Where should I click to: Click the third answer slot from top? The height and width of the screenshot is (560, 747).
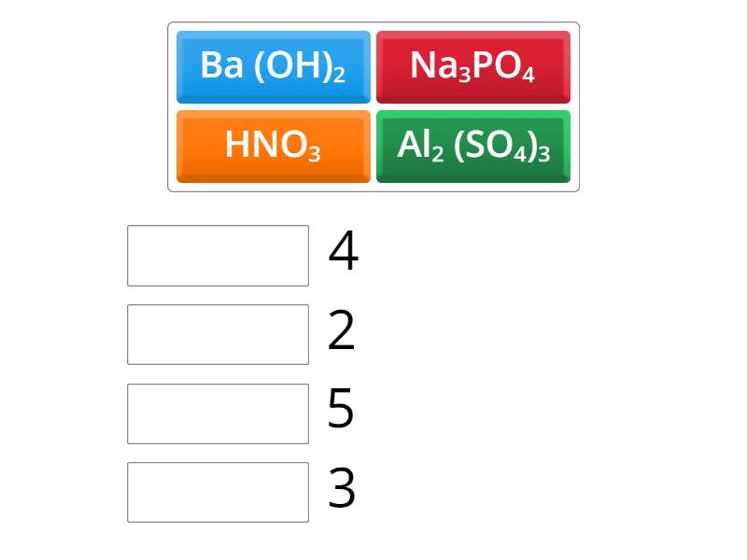[218, 413]
